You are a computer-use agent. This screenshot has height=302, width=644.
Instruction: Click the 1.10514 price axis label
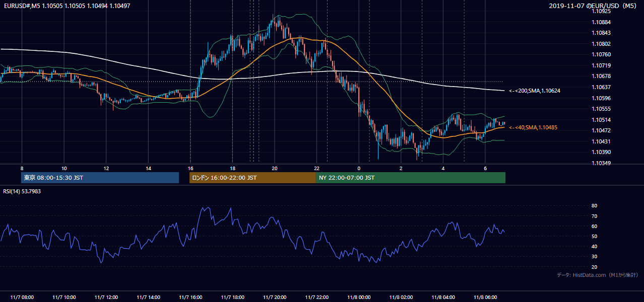[601, 120]
